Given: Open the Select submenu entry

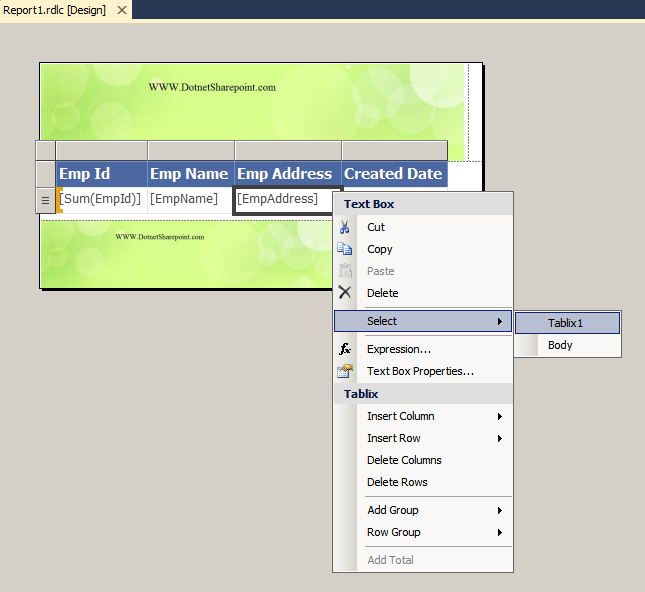Looking at the screenshot, I should (423, 321).
